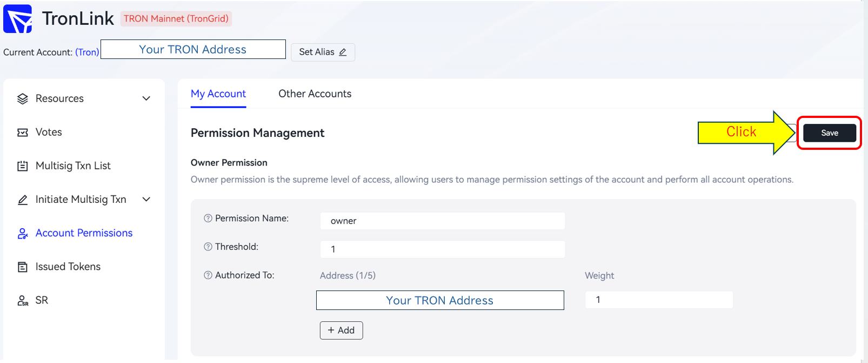Click the Permission Name field containing owner
The width and height of the screenshot is (868, 363).
coord(443,221)
